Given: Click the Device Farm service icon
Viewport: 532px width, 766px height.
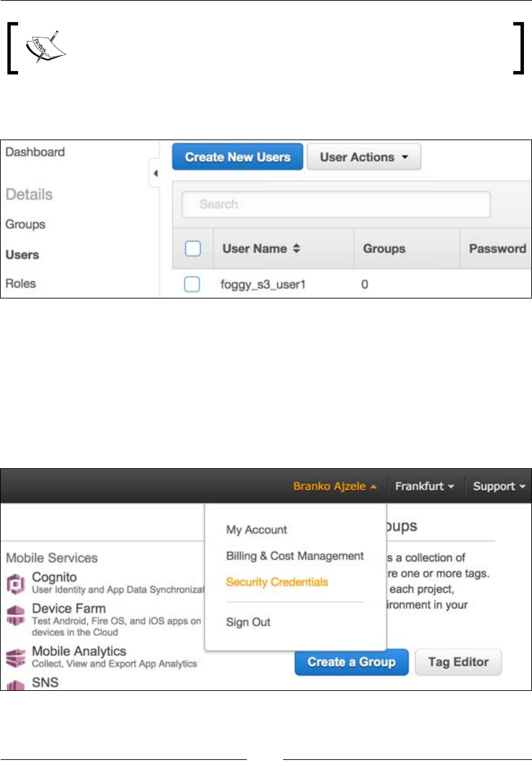Looking at the screenshot, I should [15, 615].
